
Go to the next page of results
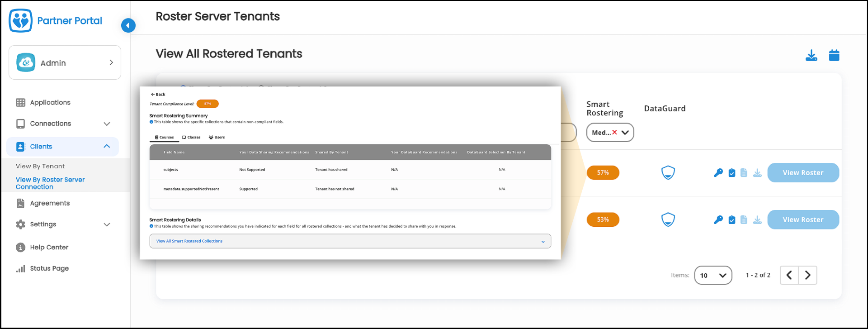pyautogui.click(x=807, y=275)
